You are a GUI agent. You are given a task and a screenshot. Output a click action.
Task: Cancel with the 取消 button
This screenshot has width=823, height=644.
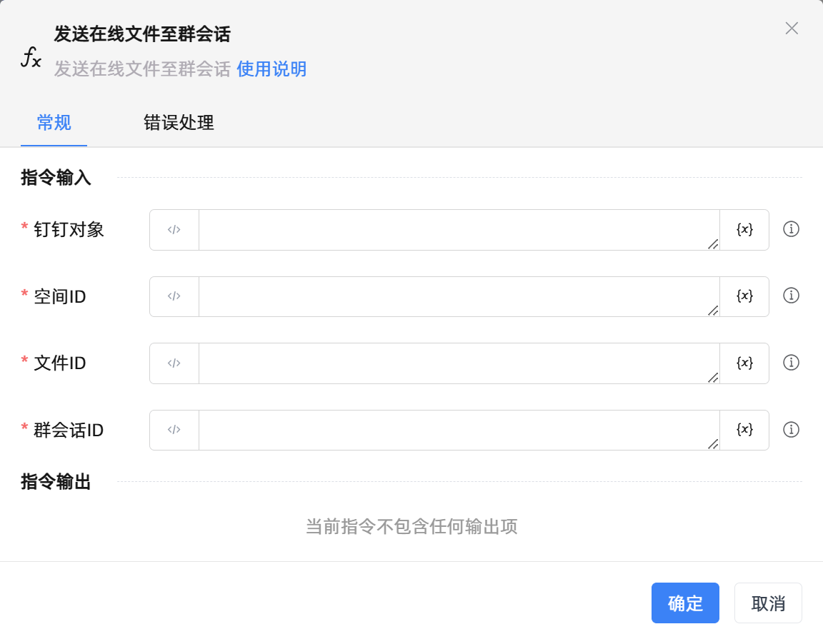point(768,603)
